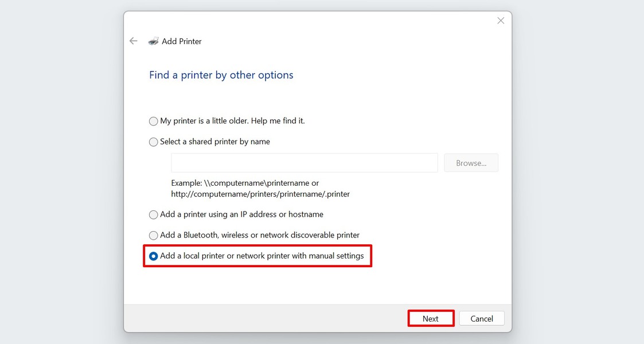Image resolution: width=644 pixels, height=344 pixels.
Task: Navigate back using the left arrow icon
Action: pyautogui.click(x=133, y=41)
